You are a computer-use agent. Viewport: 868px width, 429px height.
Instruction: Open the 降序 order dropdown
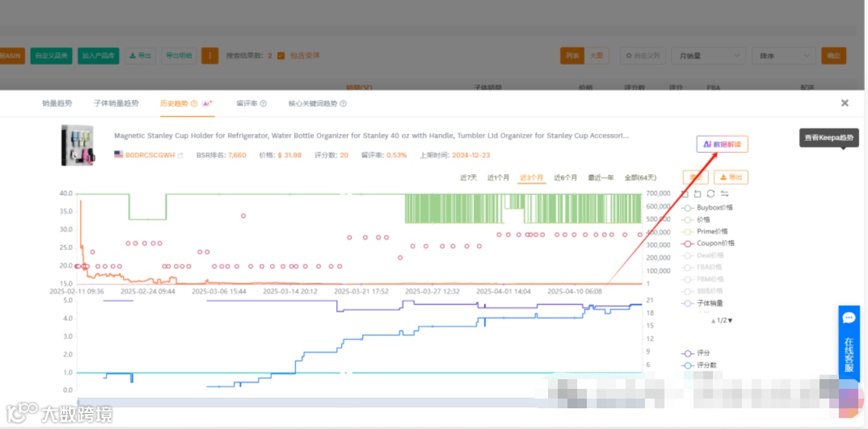(783, 56)
